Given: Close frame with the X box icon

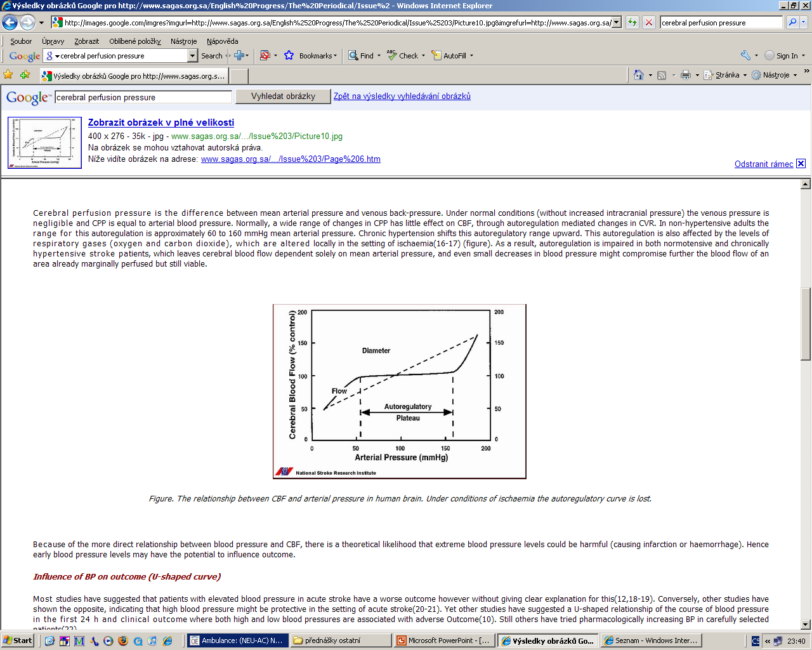Looking at the screenshot, I should click(801, 164).
